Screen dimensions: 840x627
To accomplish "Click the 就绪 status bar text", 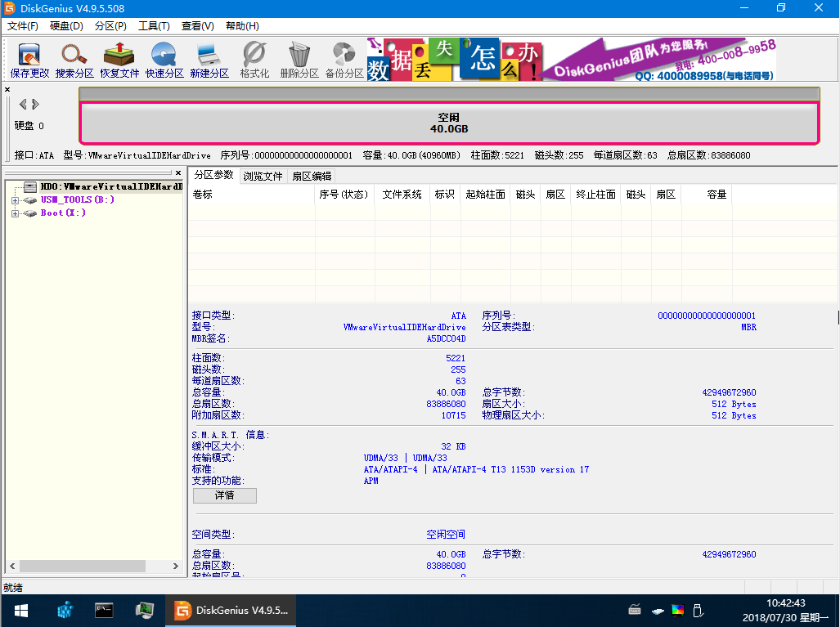I will click(13, 588).
